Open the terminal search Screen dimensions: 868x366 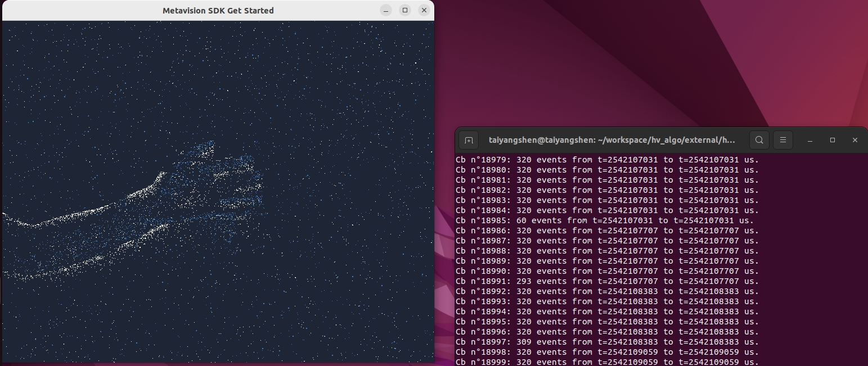(759, 140)
